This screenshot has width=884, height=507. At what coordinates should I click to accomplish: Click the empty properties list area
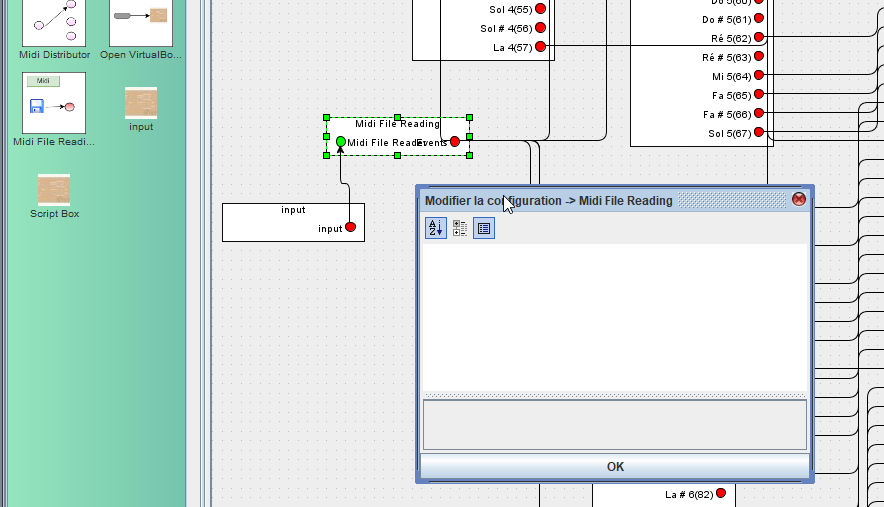point(615,315)
